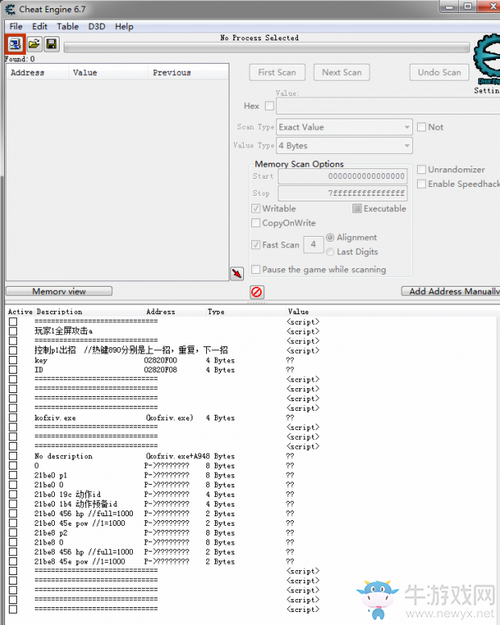Enable Pause the game while scanning
This screenshot has height=625, width=500.
coord(256,269)
